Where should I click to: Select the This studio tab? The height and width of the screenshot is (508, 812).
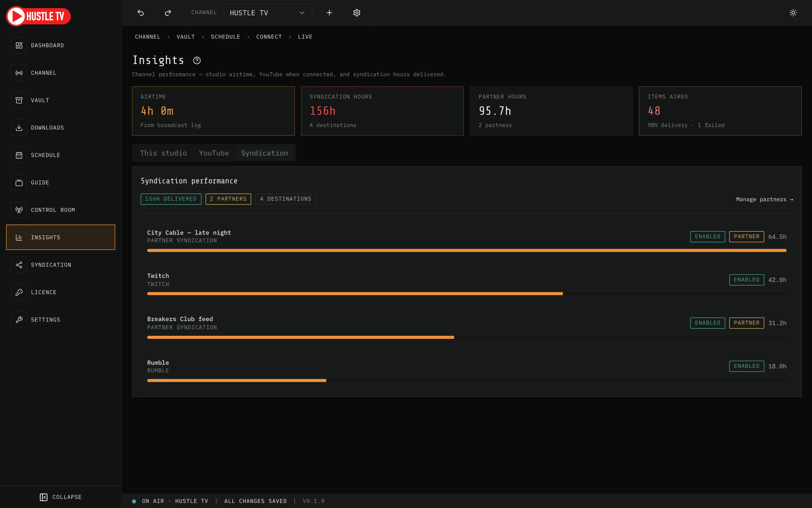(163, 153)
